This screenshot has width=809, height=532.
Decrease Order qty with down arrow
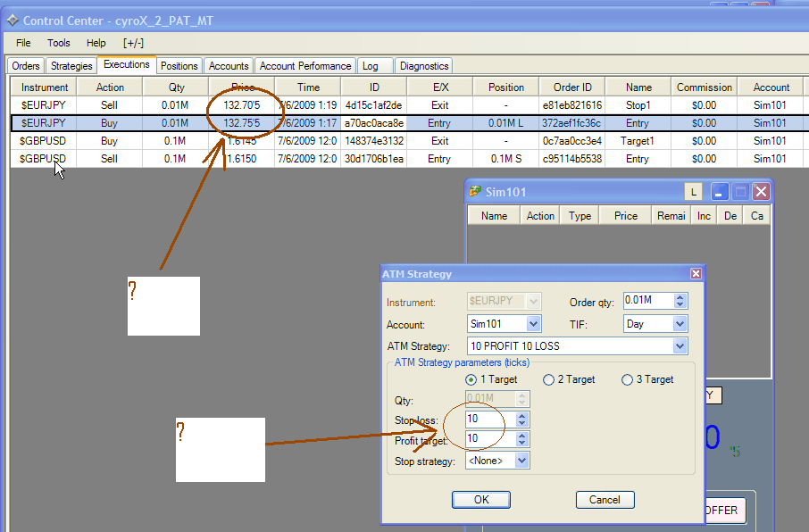[x=680, y=304]
